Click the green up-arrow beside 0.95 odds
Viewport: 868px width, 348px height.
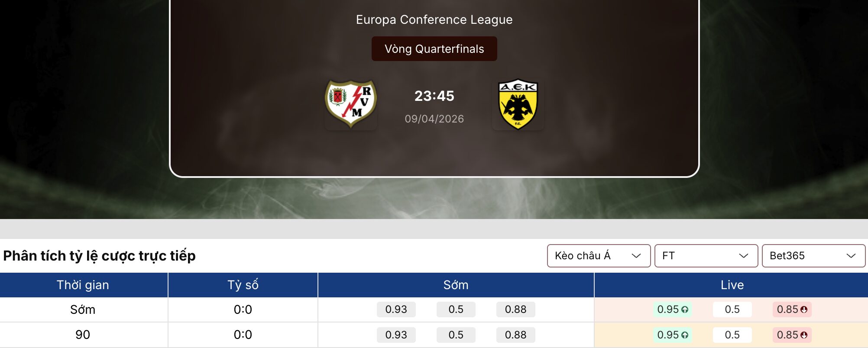coord(685,309)
